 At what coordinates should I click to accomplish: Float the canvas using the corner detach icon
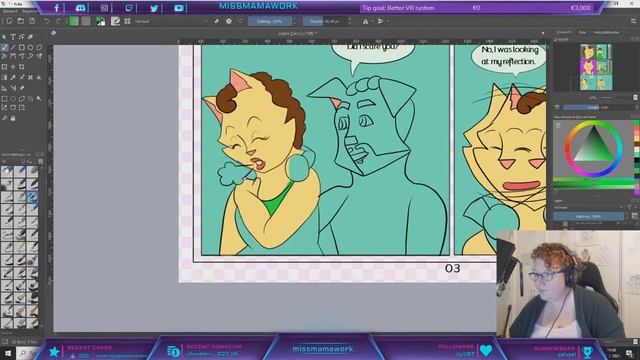click(53, 33)
